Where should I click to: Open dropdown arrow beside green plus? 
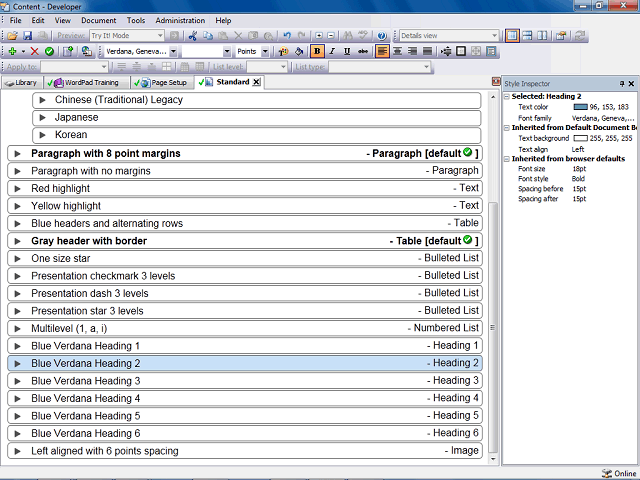[x=23, y=51]
